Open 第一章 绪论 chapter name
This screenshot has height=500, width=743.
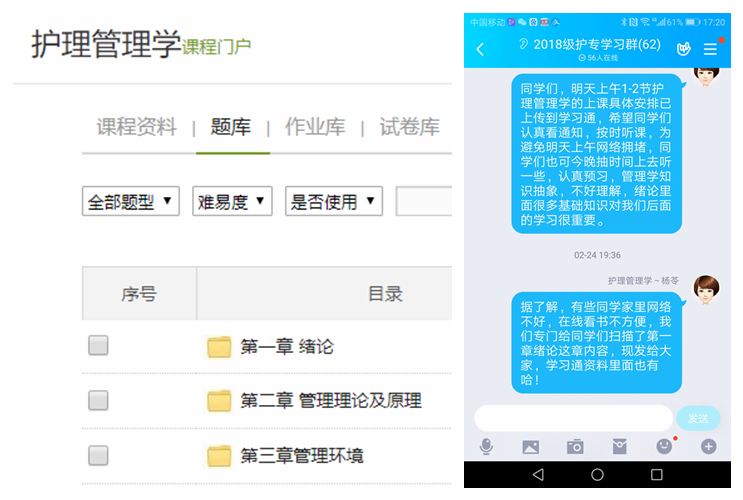(287, 347)
